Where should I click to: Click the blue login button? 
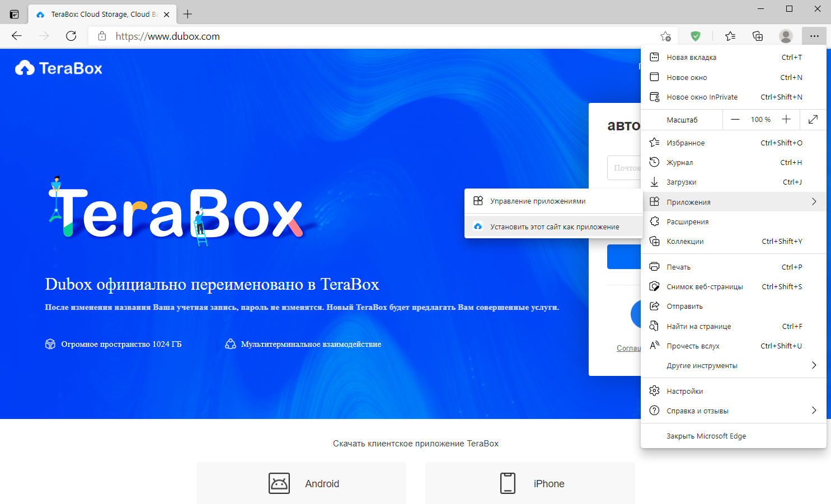pos(624,257)
